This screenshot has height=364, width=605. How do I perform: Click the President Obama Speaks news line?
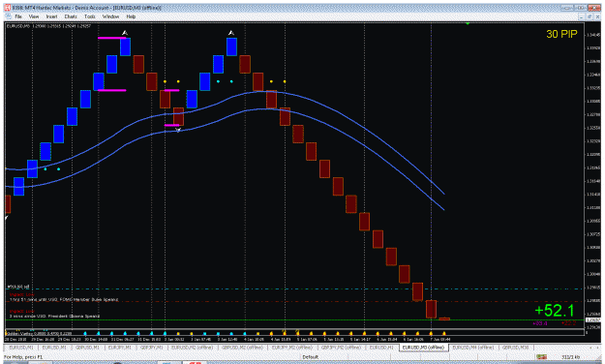click(x=54, y=317)
